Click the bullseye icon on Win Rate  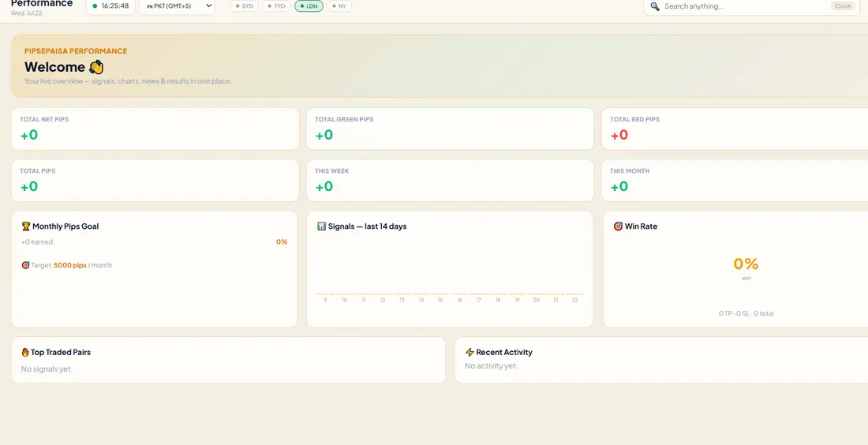coord(618,226)
